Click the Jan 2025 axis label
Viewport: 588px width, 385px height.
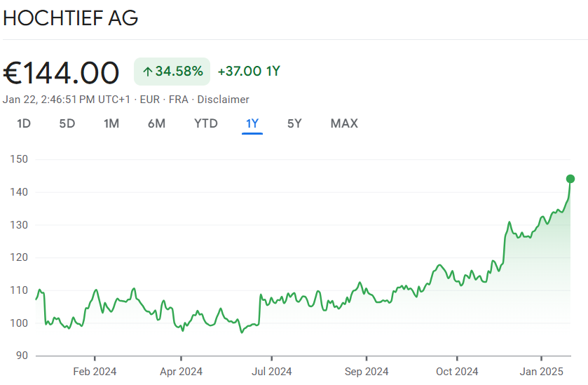pos(541,372)
